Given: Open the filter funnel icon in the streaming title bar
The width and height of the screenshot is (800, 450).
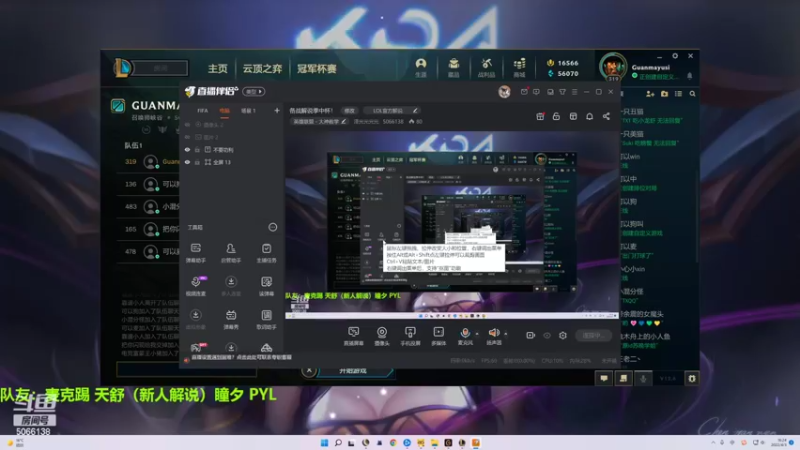Looking at the screenshot, I should coord(563,92).
